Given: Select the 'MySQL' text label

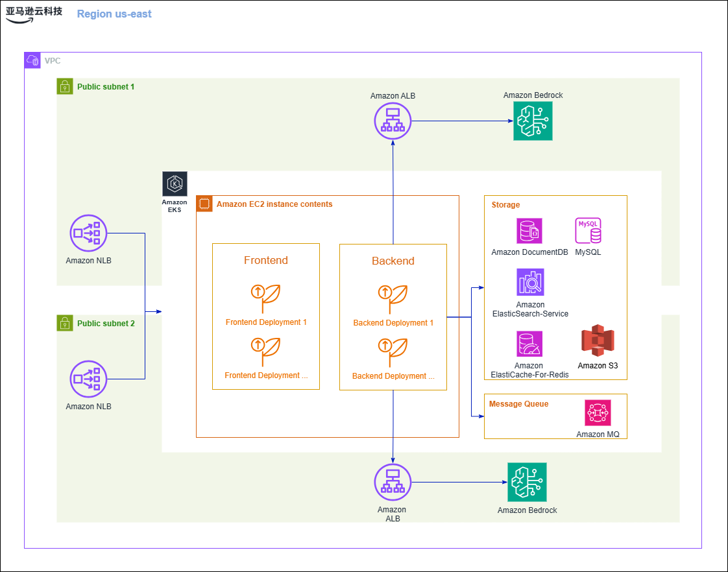Looking at the screenshot, I should click(588, 252).
